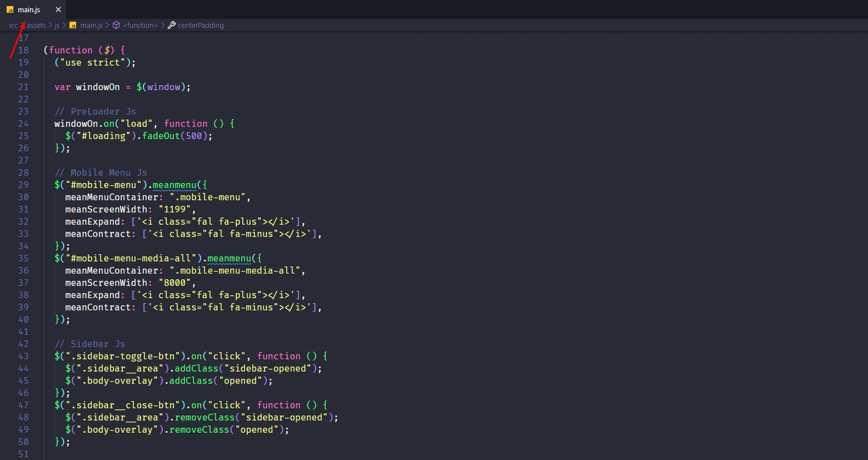Screen dimensions: 868x460
Task: Select line number 35 in gutter
Action: [x=23, y=258]
